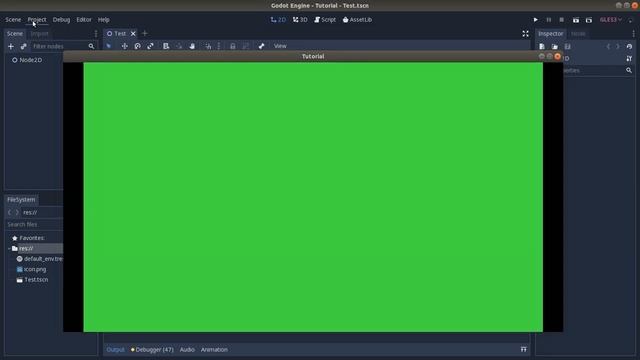Go to next object in Inspector history

coord(618,47)
